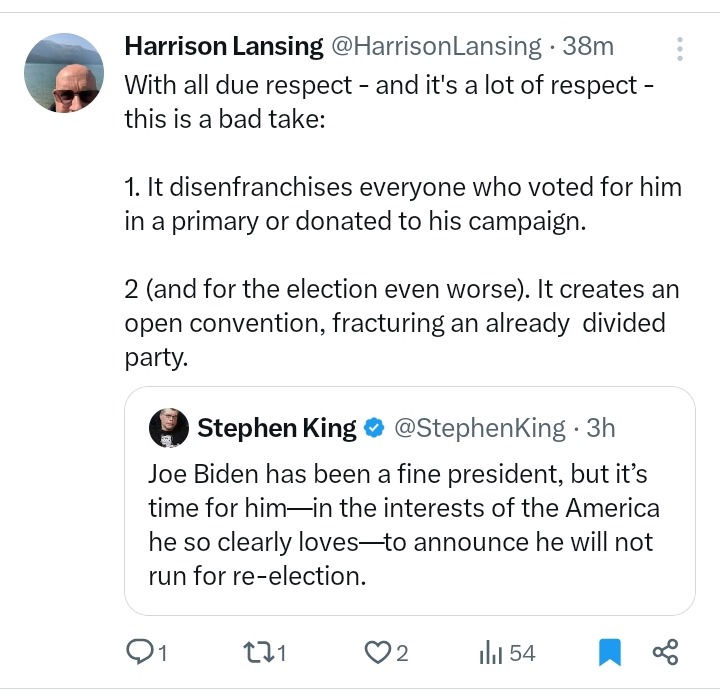
Task: Click the Harrison Lansing display name
Action: tap(224, 46)
